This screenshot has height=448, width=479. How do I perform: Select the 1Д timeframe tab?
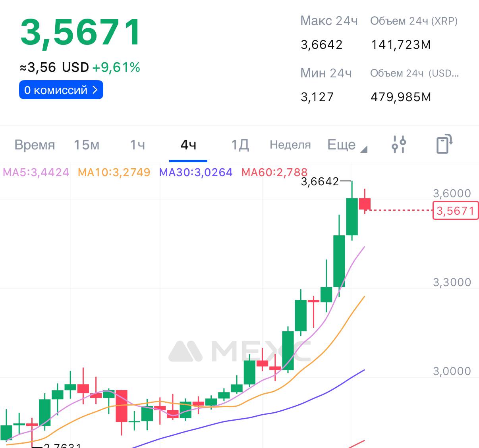[x=240, y=145]
